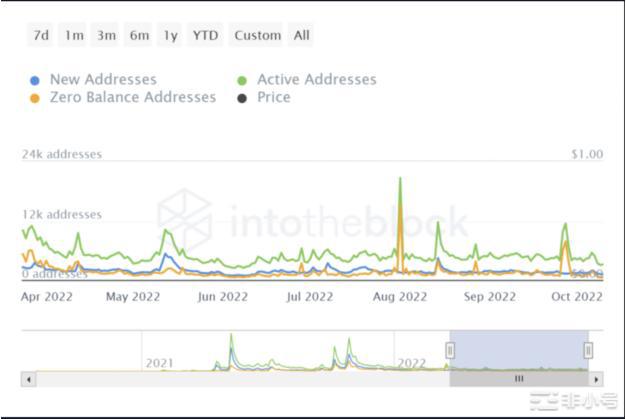Select the YTD range option
626x419 pixels.
(x=205, y=35)
